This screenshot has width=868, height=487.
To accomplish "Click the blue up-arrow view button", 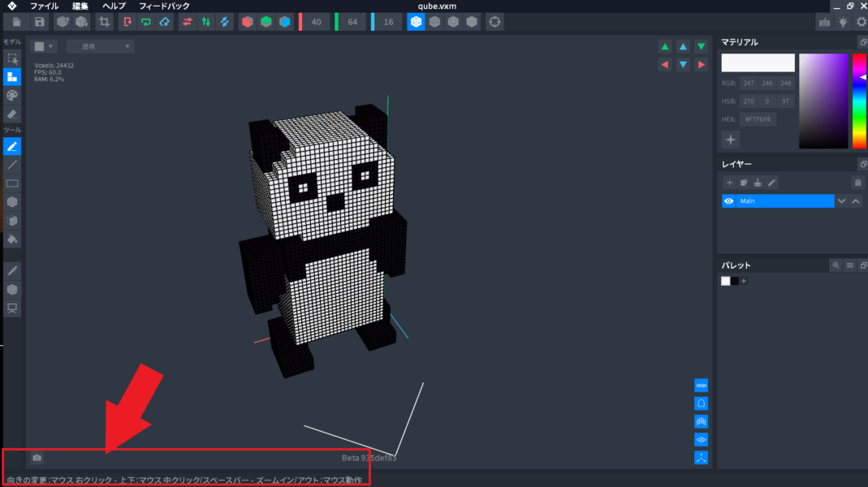I will pyautogui.click(x=683, y=46).
